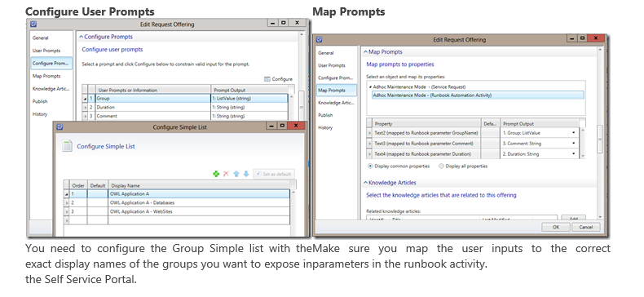Click the Map Prompts window title icon
This screenshot has width=644, height=297.
tap(319, 39)
